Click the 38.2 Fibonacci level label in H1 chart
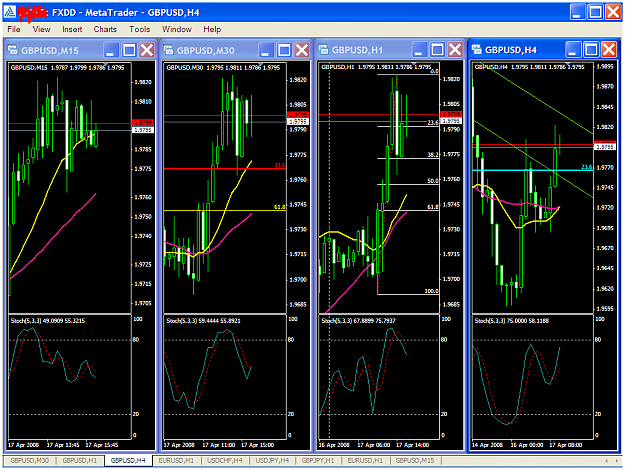625x470 pixels. point(433,155)
